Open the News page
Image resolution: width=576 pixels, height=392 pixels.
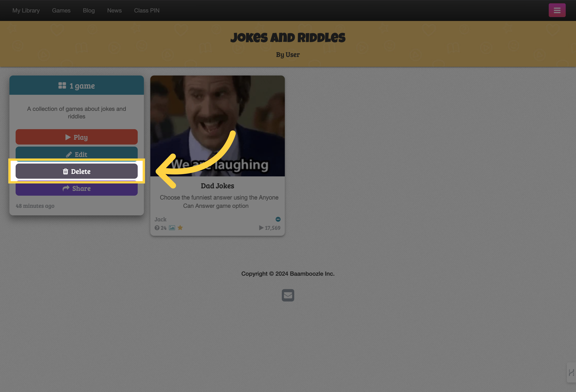pos(115,10)
